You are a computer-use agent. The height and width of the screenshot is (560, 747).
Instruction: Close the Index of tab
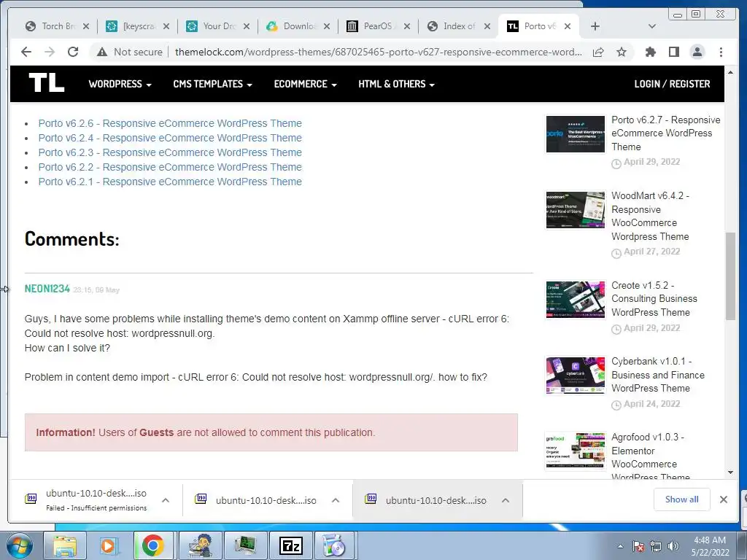pos(487,26)
